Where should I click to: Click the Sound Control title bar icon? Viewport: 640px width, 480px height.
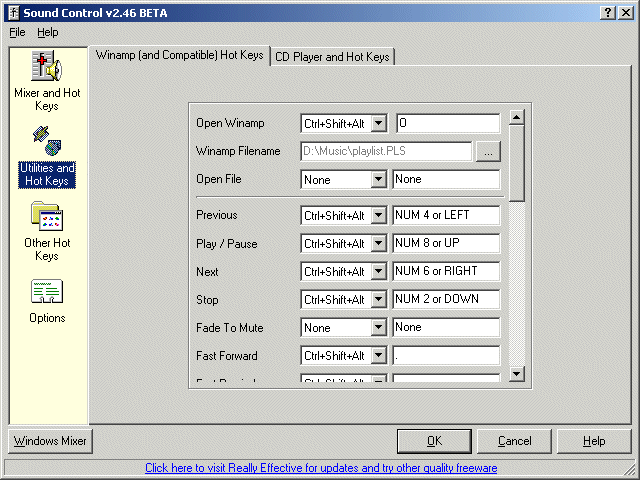(x=13, y=13)
